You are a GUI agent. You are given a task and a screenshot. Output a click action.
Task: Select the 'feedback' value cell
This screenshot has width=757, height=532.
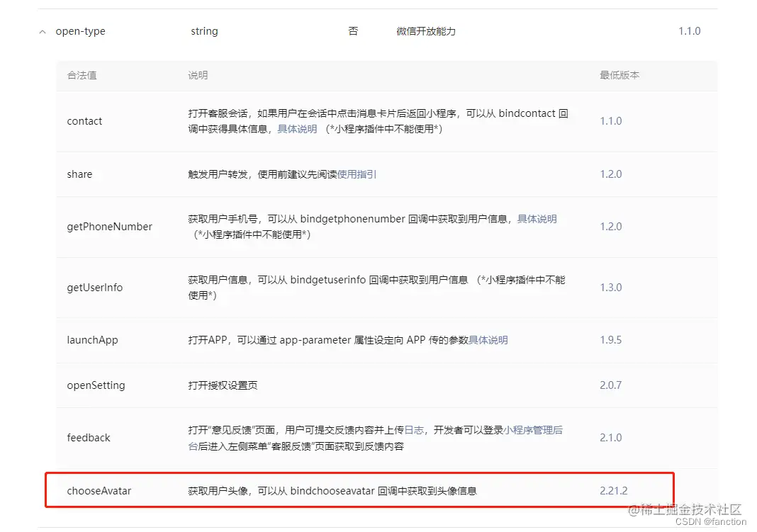pos(89,438)
